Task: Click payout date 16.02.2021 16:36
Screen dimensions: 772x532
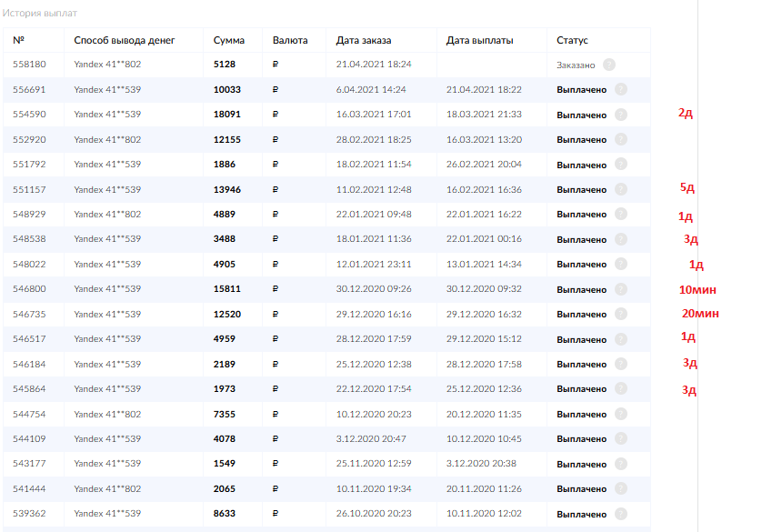Action: pyautogui.click(x=484, y=190)
